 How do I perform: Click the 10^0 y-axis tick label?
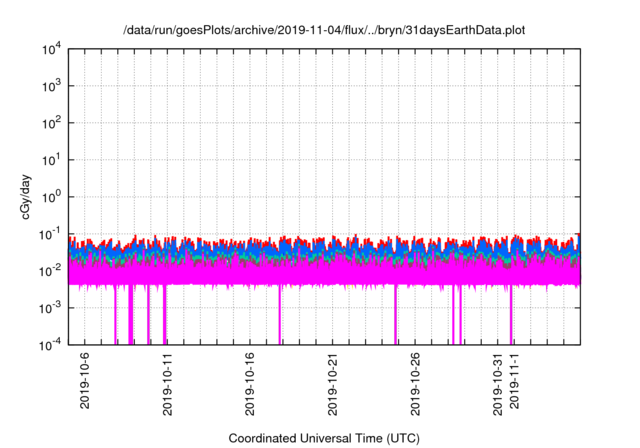point(52,197)
